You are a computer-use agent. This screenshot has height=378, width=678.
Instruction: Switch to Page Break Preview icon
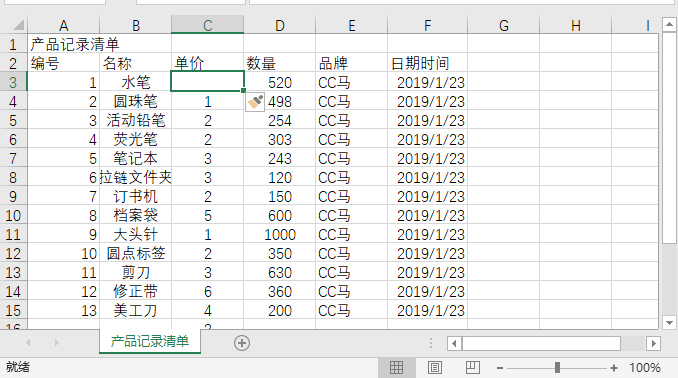pos(473,368)
